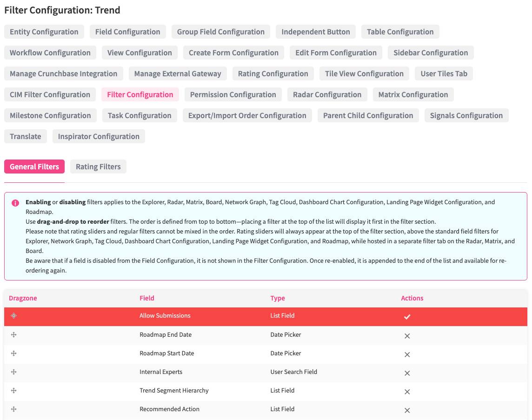This screenshot has height=420, width=532.
Task: Go to Radar Configuration
Action: pyautogui.click(x=327, y=94)
